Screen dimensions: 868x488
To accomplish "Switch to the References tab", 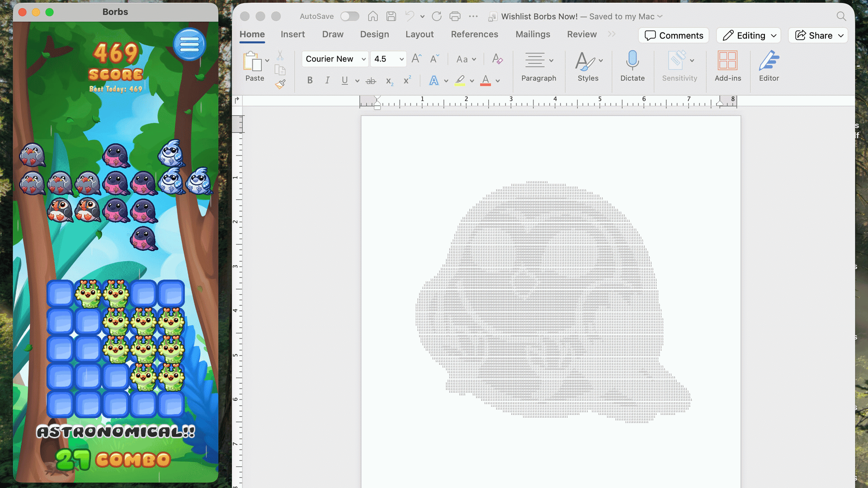I will click(x=474, y=34).
